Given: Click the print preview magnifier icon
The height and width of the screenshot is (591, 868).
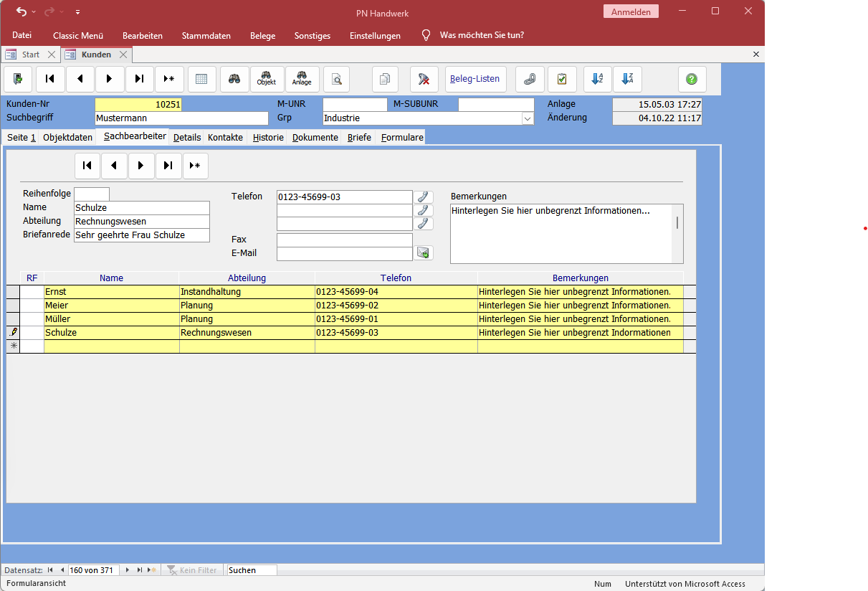Looking at the screenshot, I should [x=336, y=79].
